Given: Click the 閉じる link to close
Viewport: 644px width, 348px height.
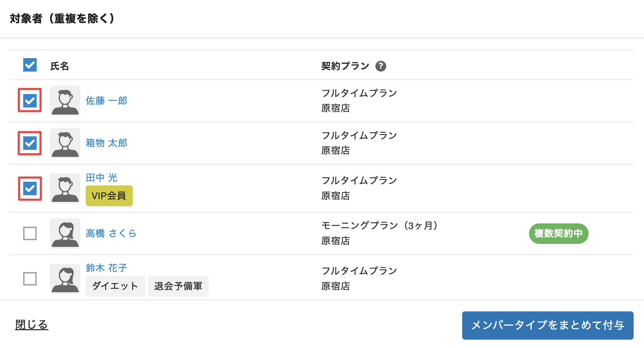Looking at the screenshot, I should coord(32,325).
